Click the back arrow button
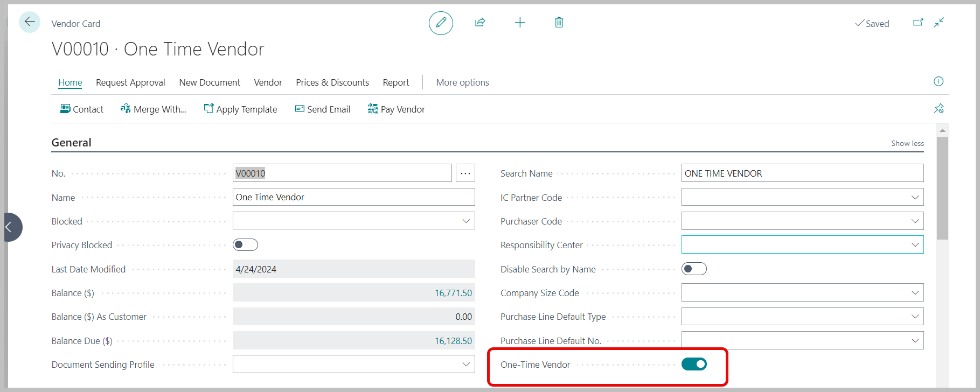The height and width of the screenshot is (392, 980). click(30, 22)
